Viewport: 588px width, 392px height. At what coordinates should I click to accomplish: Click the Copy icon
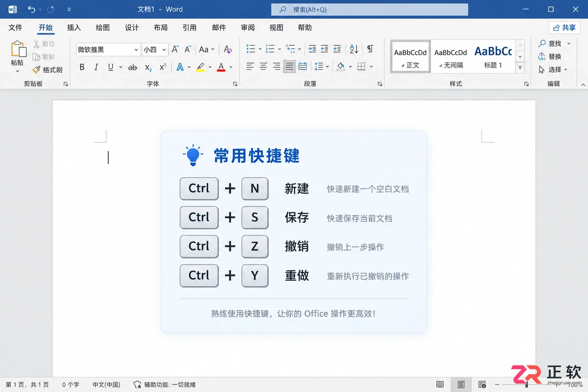coord(36,57)
